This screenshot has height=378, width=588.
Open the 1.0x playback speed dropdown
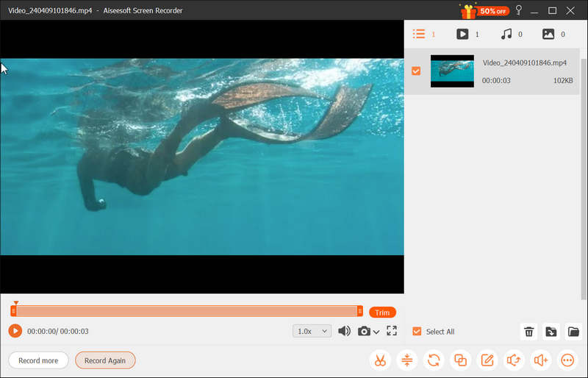tap(312, 331)
